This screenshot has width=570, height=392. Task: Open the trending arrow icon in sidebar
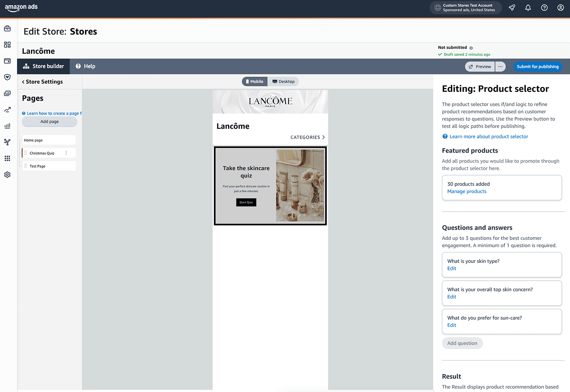[x=7, y=110]
